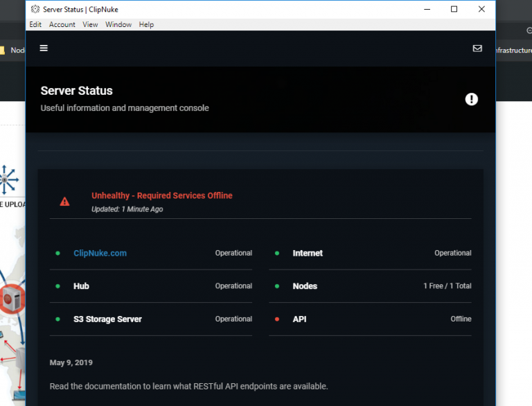Open the View menu
This screenshot has width=532, height=406.
[x=90, y=24]
